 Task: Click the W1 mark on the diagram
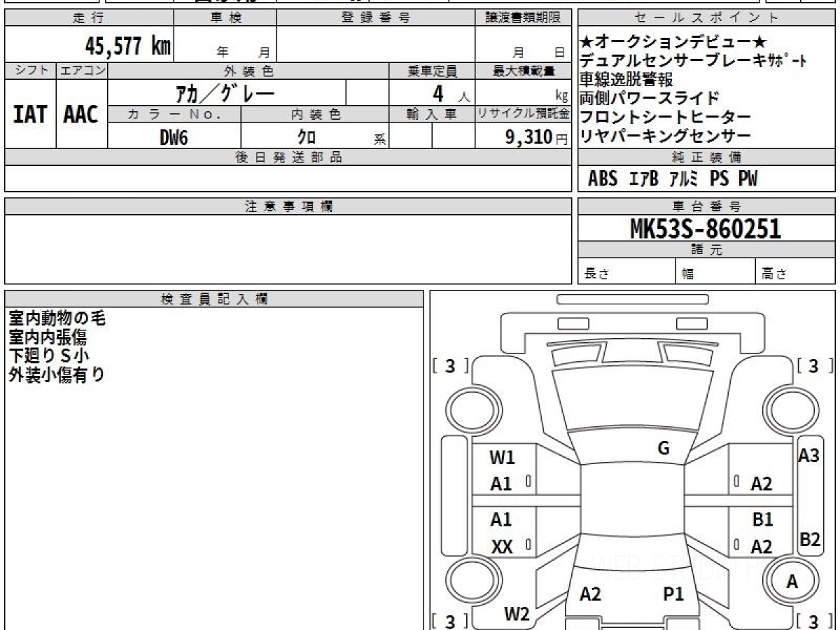[502, 458]
